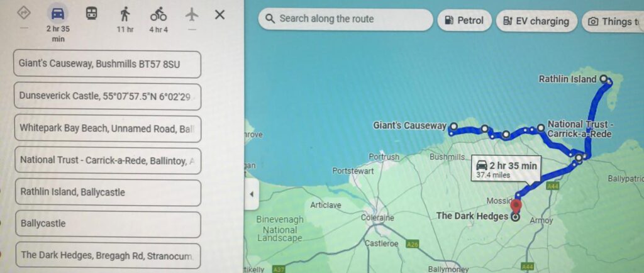Click the Rathlin Island waypoint marker on map

tap(603, 79)
